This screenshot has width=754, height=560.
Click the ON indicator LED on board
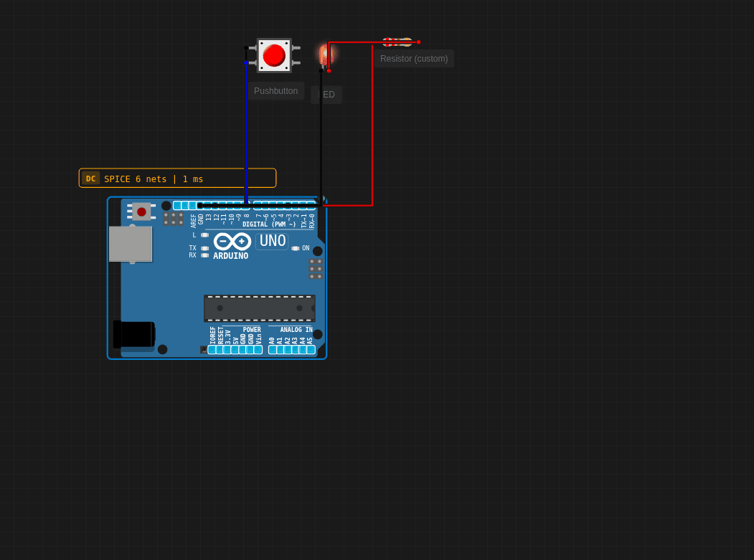point(296,249)
